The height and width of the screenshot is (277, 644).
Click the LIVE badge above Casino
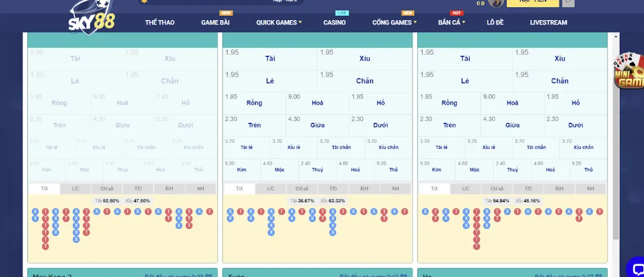(342, 13)
